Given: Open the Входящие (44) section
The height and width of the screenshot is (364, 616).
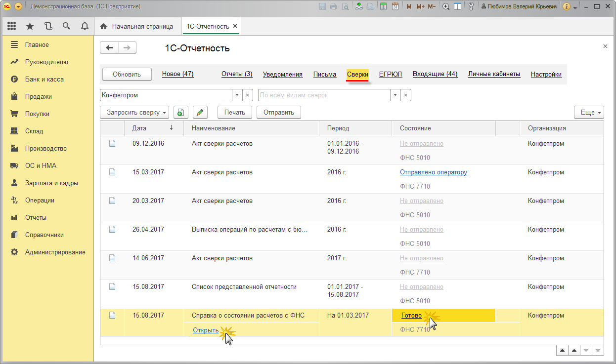Looking at the screenshot, I should pos(435,74).
